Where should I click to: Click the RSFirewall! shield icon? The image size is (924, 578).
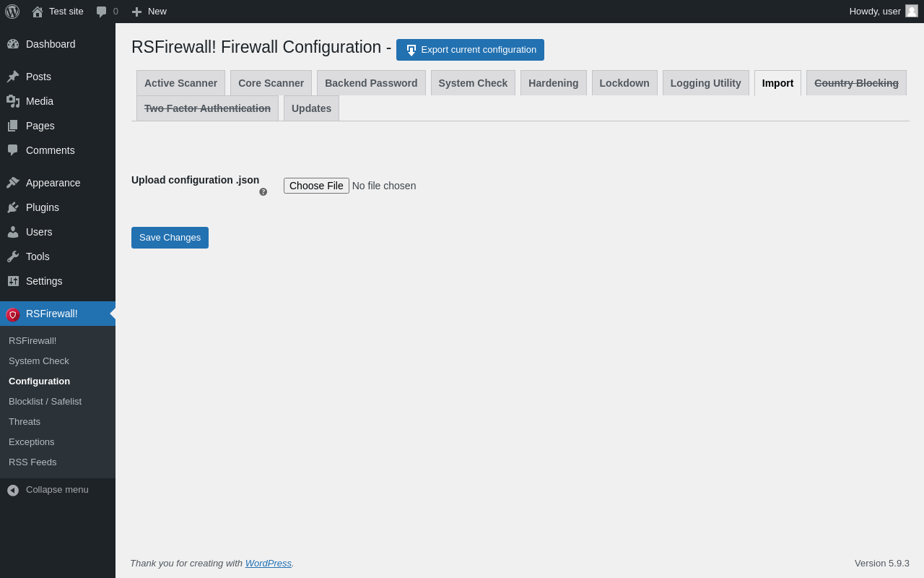pos(13,314)
